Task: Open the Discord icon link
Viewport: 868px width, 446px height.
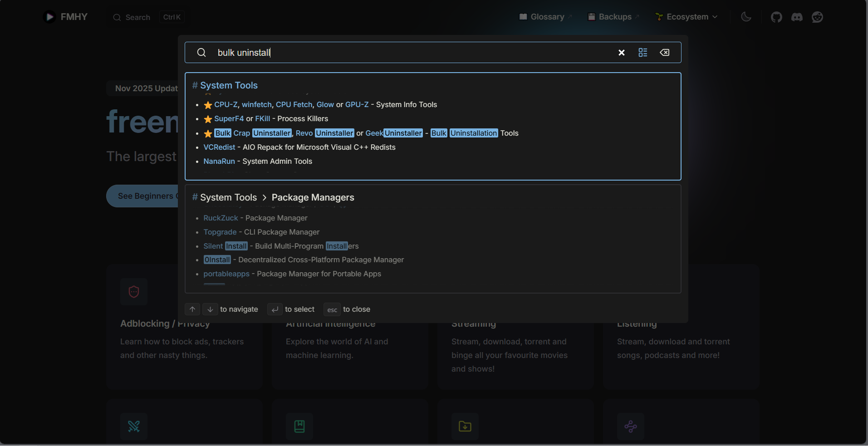Action: pyautogui.click(x=797, y=17)
